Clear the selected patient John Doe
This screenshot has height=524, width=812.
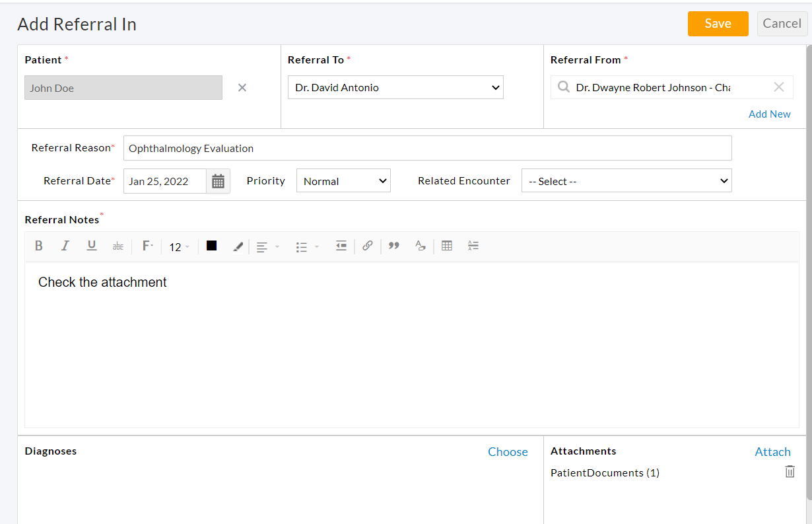click(242, 87)
